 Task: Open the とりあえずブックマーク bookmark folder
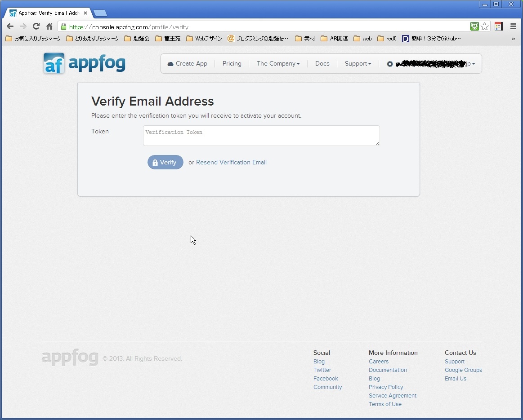[x=93, y=39]
